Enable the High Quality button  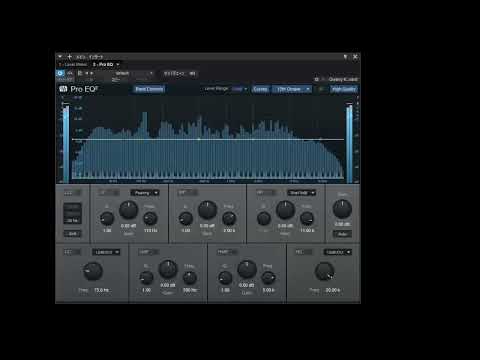pos(344,89)
